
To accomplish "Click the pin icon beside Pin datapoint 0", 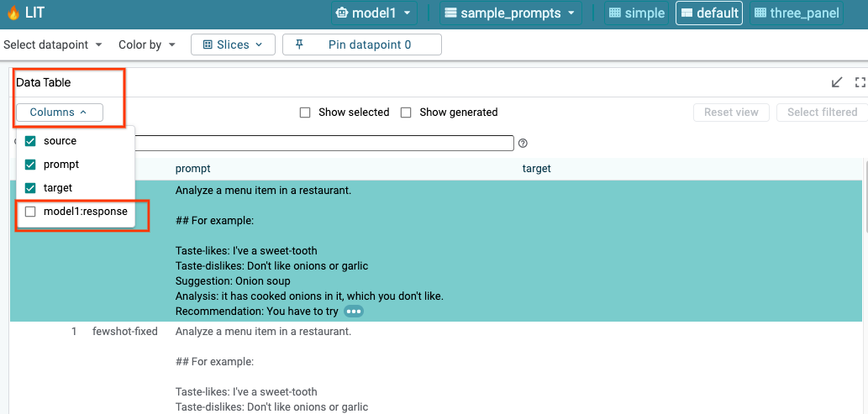I will [x=299, y=45].
